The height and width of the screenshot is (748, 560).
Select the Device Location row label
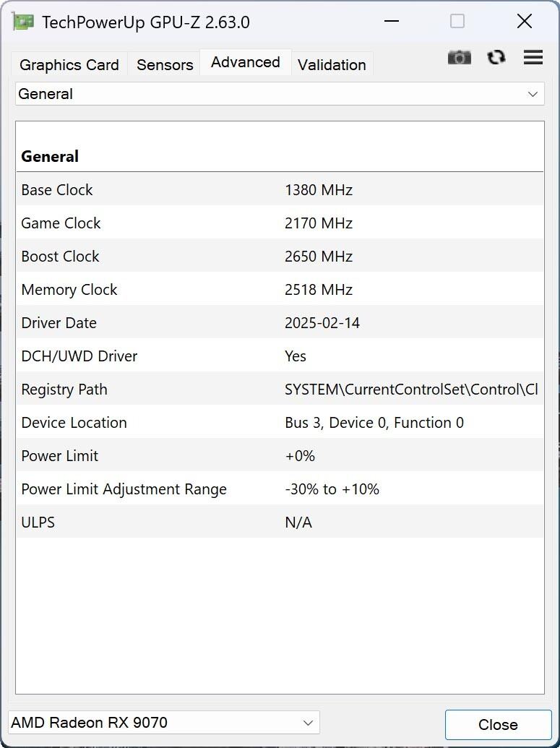pos(74,423)
